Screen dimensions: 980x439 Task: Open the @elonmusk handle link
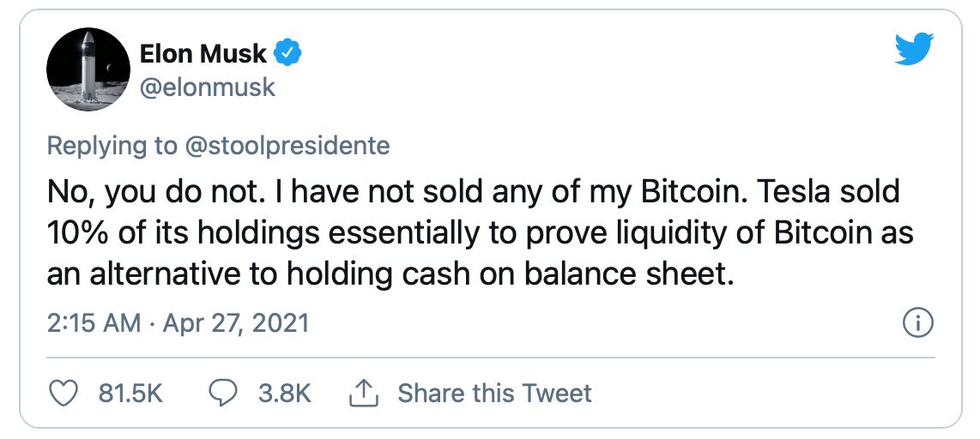pos(208,87)
